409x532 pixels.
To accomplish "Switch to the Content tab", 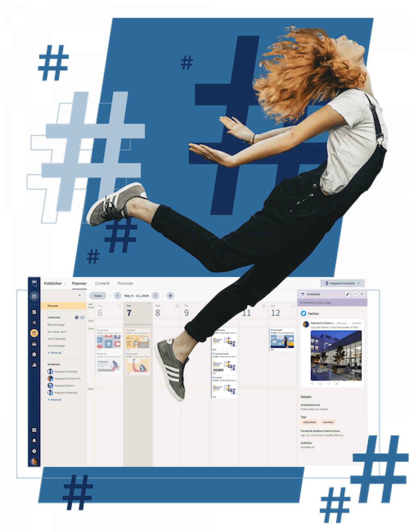I will 102,283.
